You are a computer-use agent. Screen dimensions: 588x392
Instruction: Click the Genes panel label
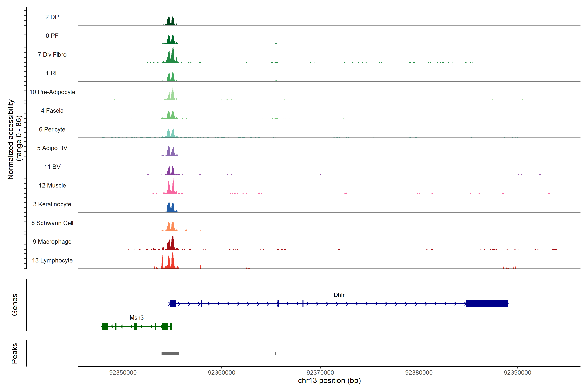[x=15, y=304]
